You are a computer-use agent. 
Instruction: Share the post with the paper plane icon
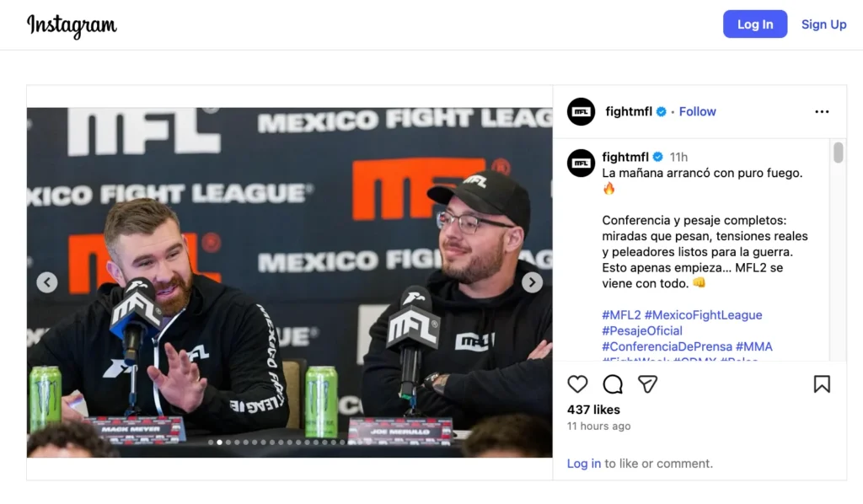[648, 384]
